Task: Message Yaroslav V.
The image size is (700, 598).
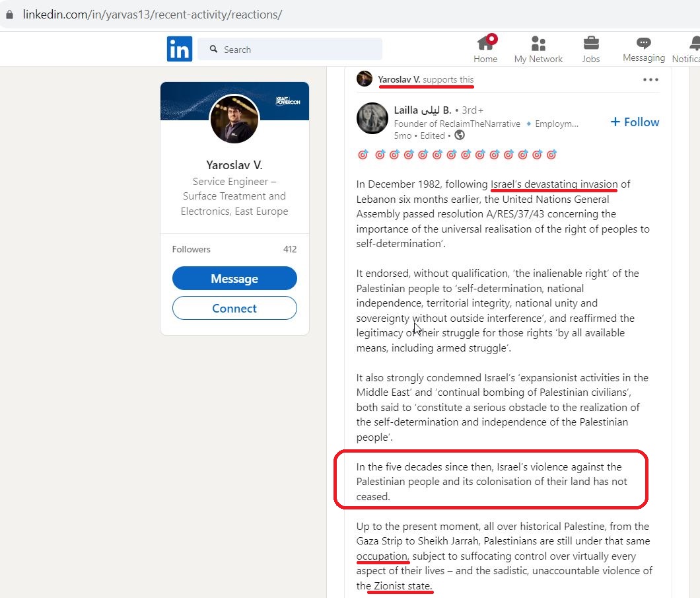Action: [234, 278]
